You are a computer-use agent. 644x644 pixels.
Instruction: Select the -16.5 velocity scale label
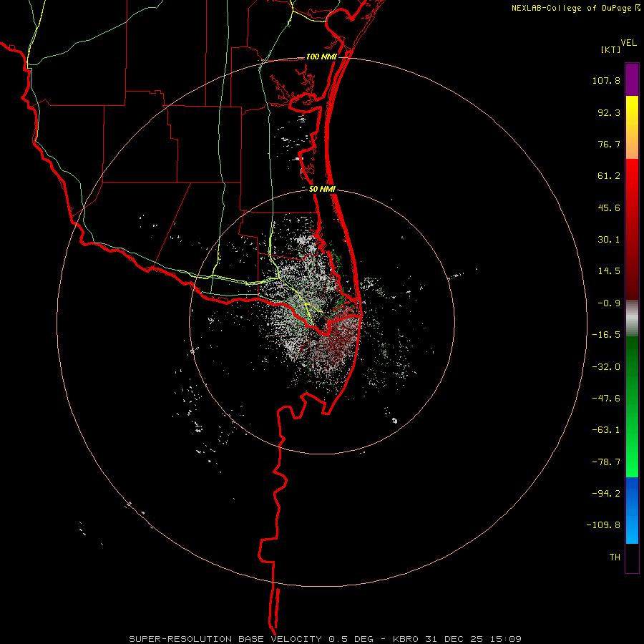[x=606, y=335]
